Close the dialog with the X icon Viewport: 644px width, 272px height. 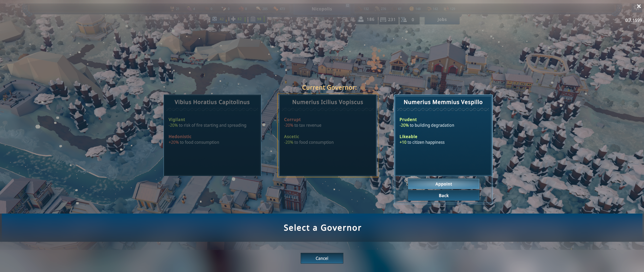tap(639, 6)
